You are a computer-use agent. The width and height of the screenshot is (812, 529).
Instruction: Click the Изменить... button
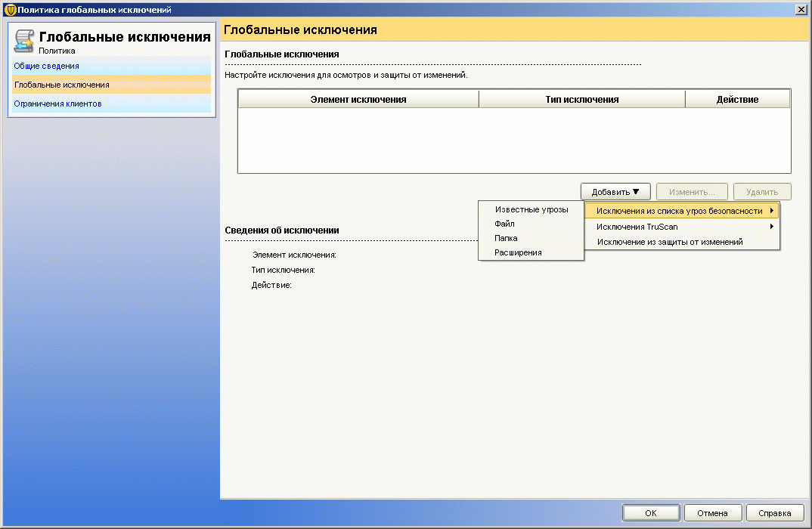tap(692, 191)
